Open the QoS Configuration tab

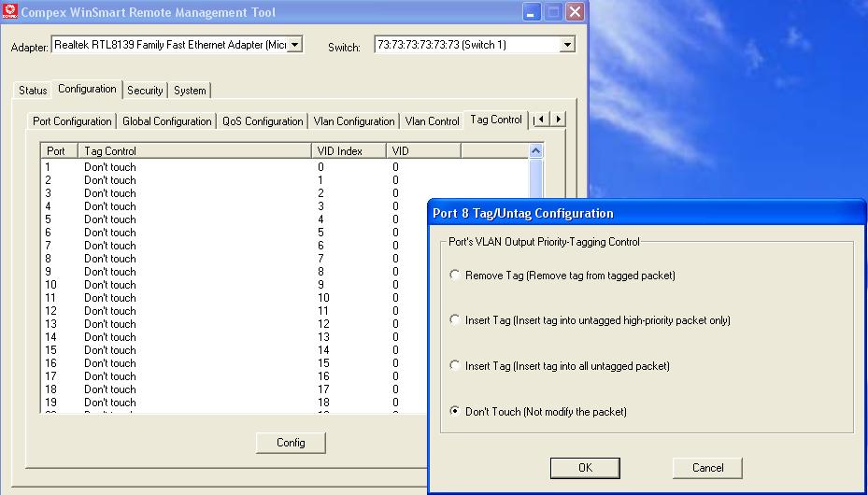(263, 121)
